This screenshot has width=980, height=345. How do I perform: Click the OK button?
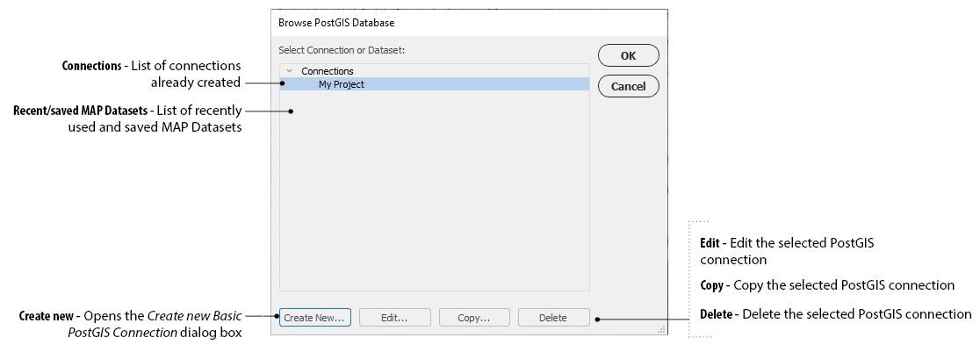coord(628,55)
